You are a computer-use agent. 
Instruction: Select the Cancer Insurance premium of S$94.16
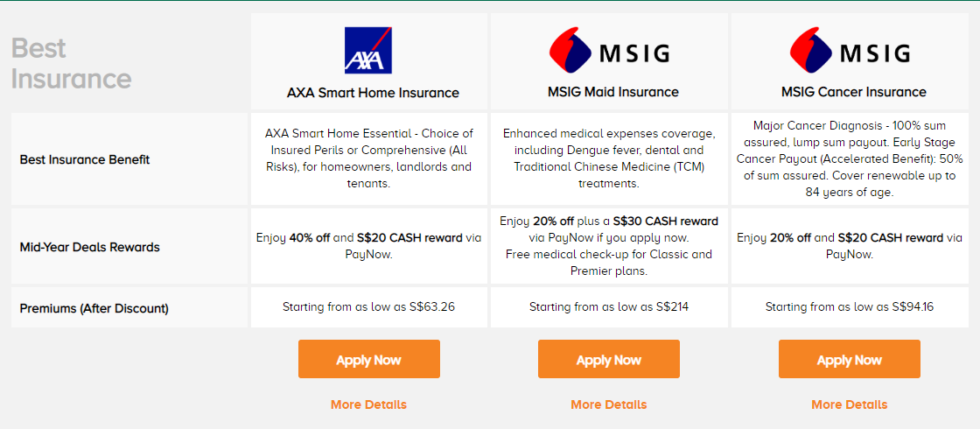coord(849,307)
